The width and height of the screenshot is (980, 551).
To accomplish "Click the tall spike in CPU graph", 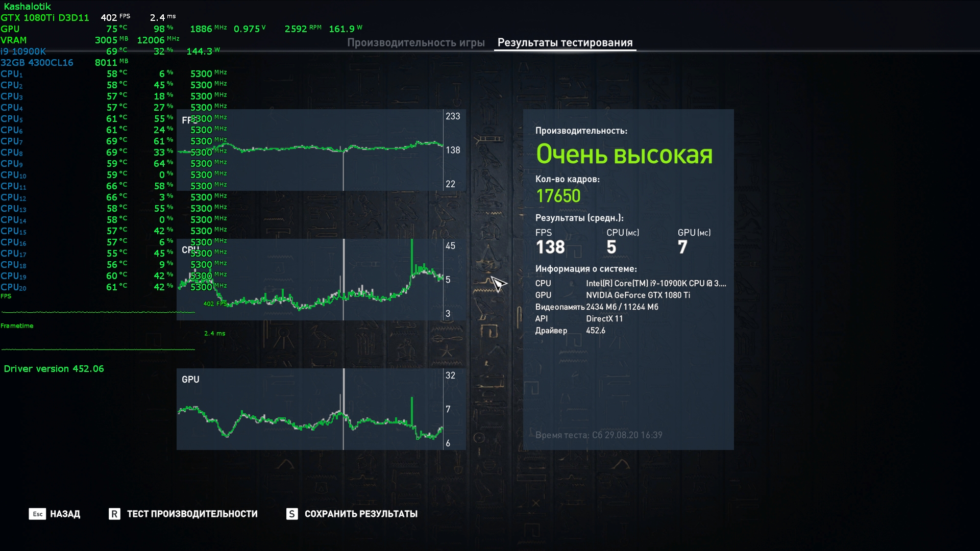I will point(412,255).
